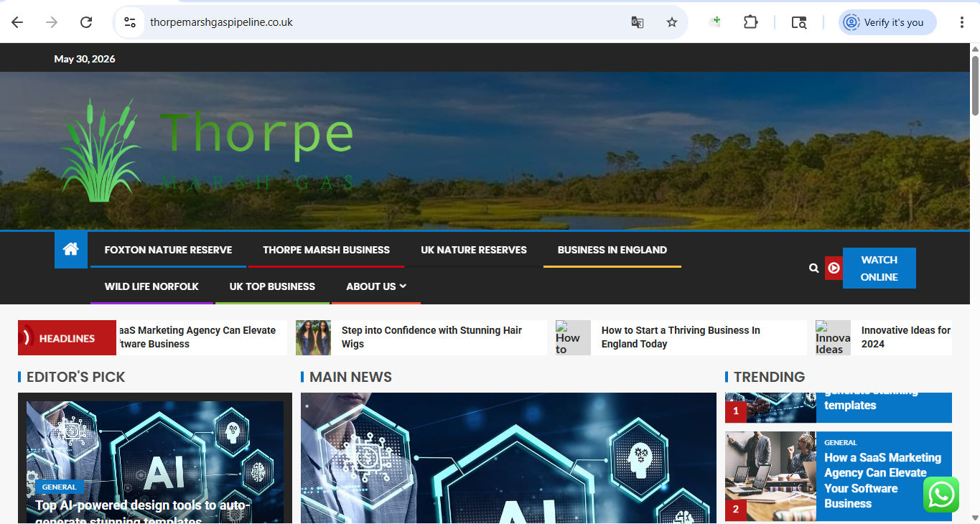
Task: Click the EDITOR'S PICK section heading
Action: pyautogui.click(x=75, y=377)
